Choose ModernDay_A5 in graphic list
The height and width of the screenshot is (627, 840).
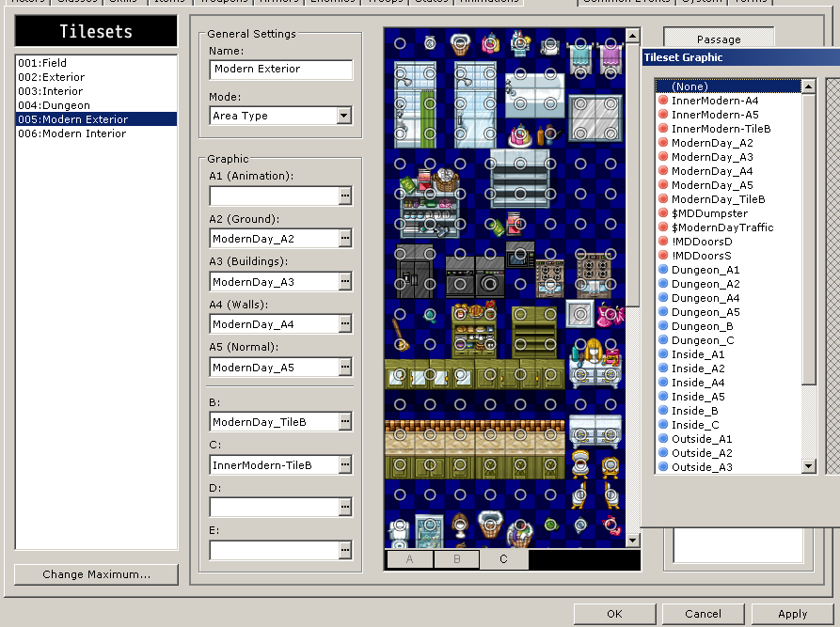tap(729, 185)
